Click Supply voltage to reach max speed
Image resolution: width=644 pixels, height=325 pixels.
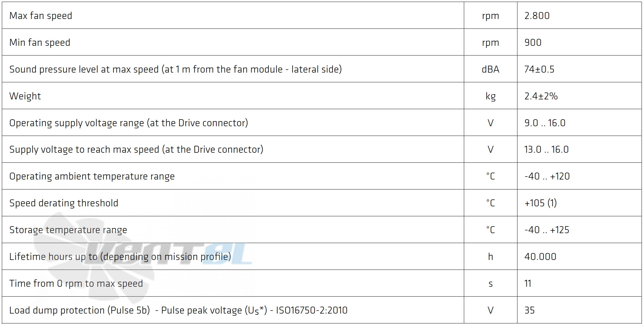(x=136, y=149)
